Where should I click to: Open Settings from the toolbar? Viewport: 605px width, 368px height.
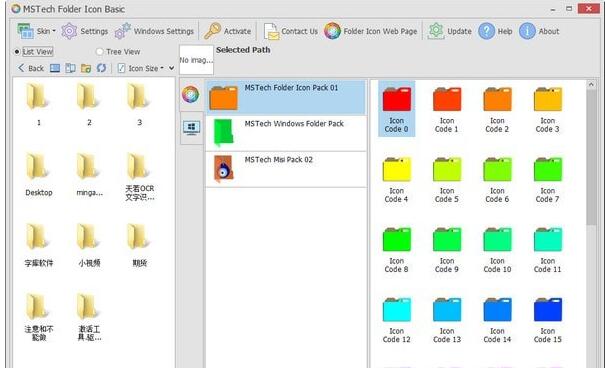[x=84, y=31]
